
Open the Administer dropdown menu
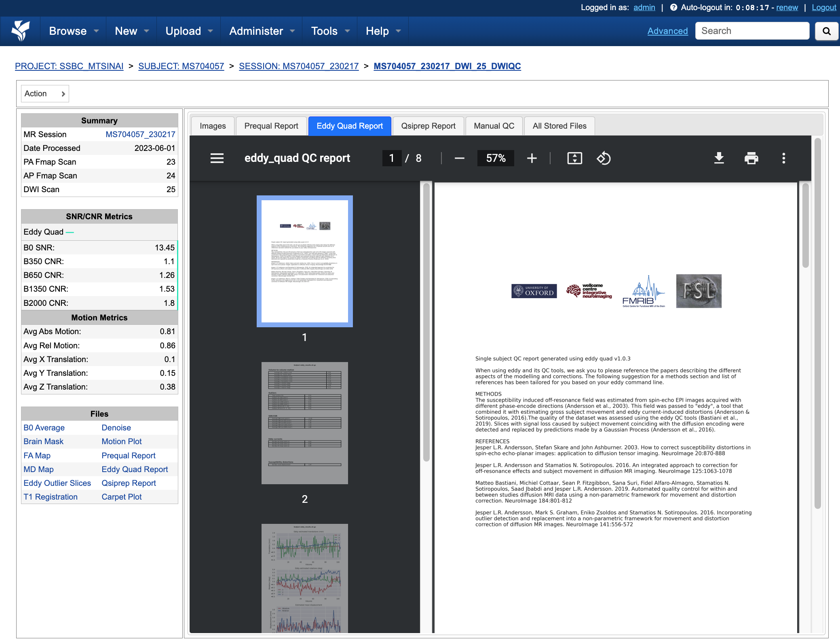coord(262,31)
